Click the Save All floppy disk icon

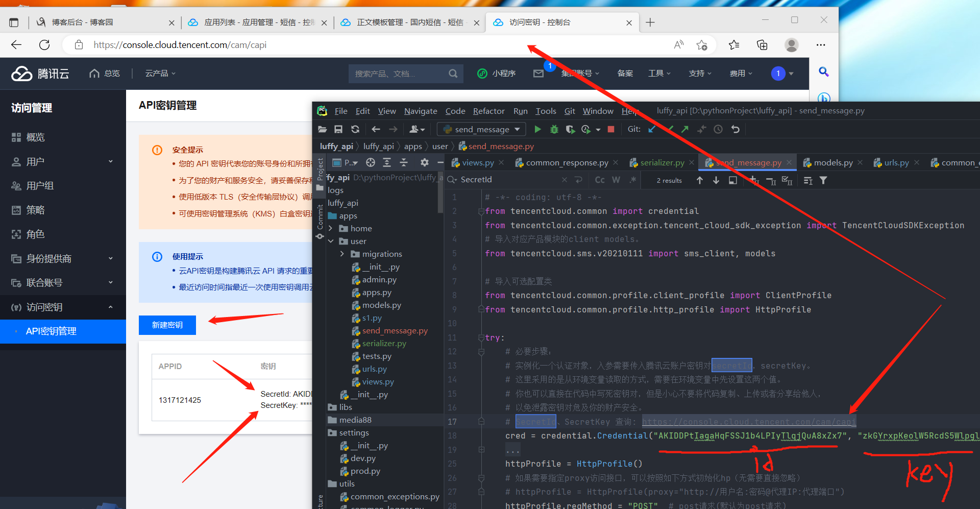[x=338, y=129]
